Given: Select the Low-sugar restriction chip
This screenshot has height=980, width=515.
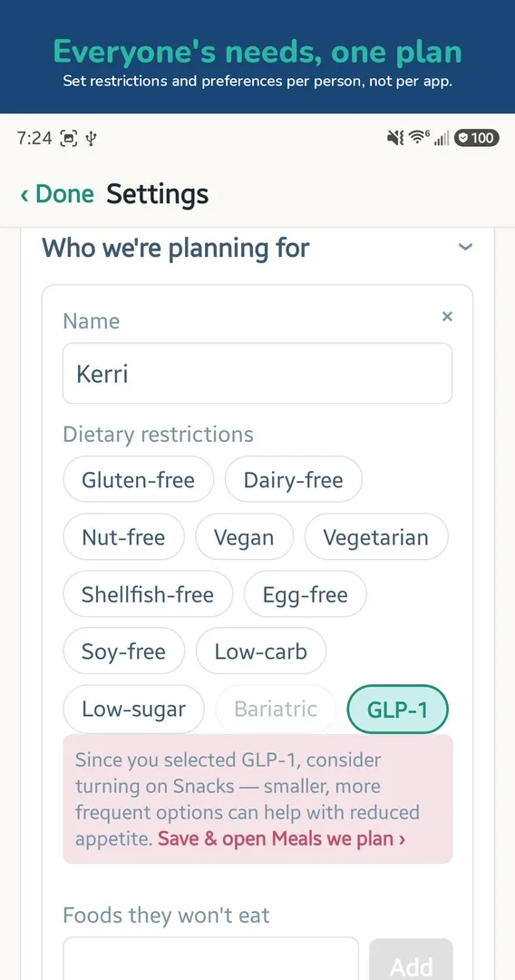Looking at the screenshot, I should click(133, 710).
